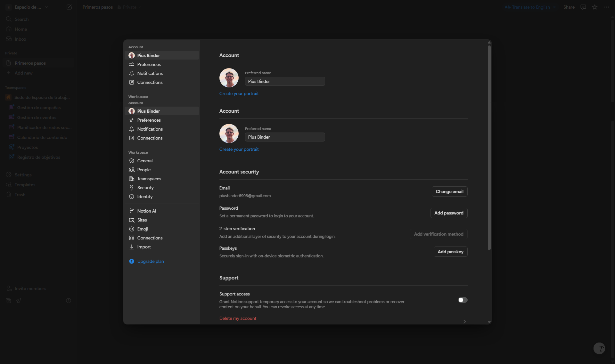Toggle the Support access switch
Viewport: 615px width, 364px height.
coord(463,300)
